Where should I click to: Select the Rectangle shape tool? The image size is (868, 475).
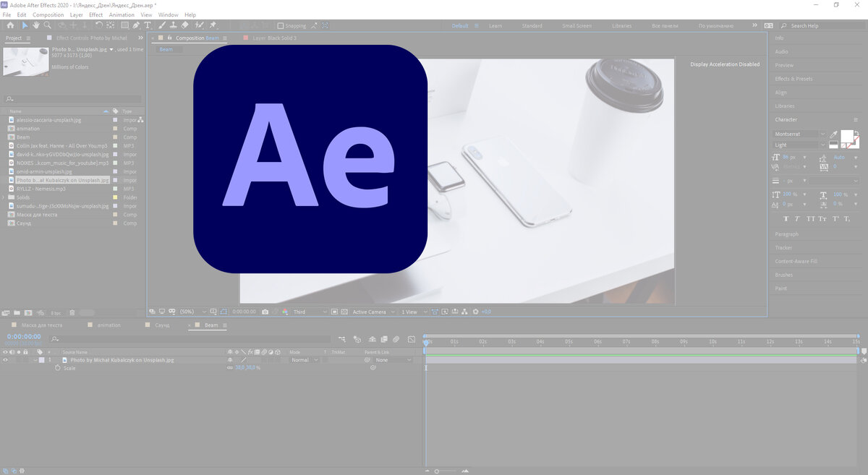tap(124, 25)
